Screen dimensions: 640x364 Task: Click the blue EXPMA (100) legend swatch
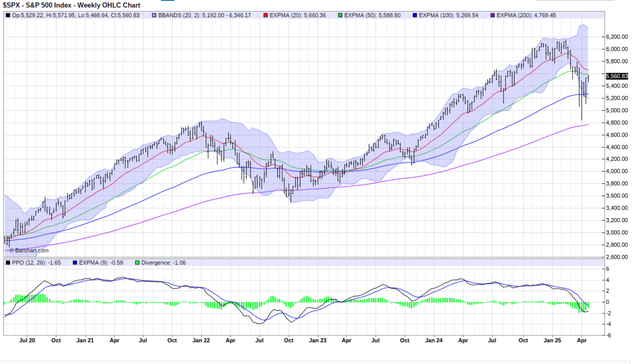[415, 16]
